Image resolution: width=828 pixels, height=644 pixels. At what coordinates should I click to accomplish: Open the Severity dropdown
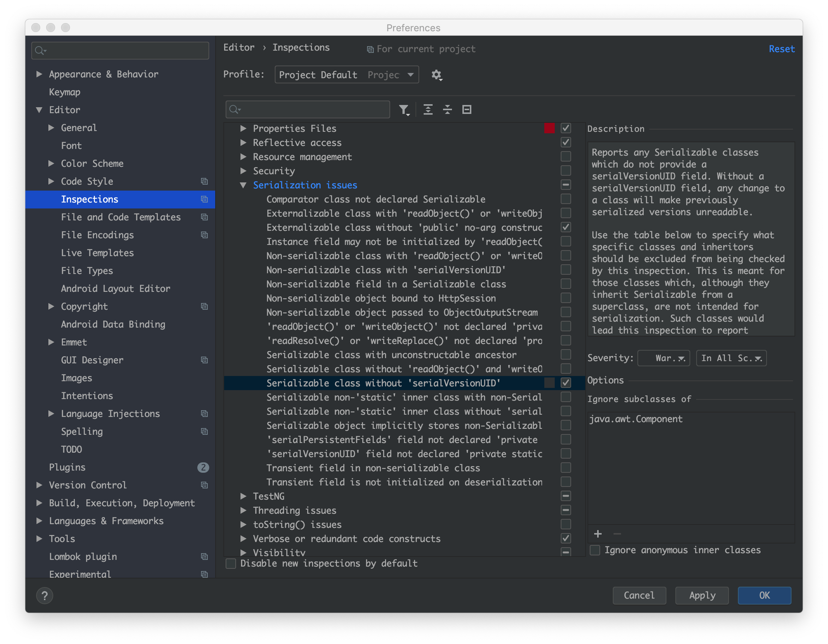click(663, 358)
